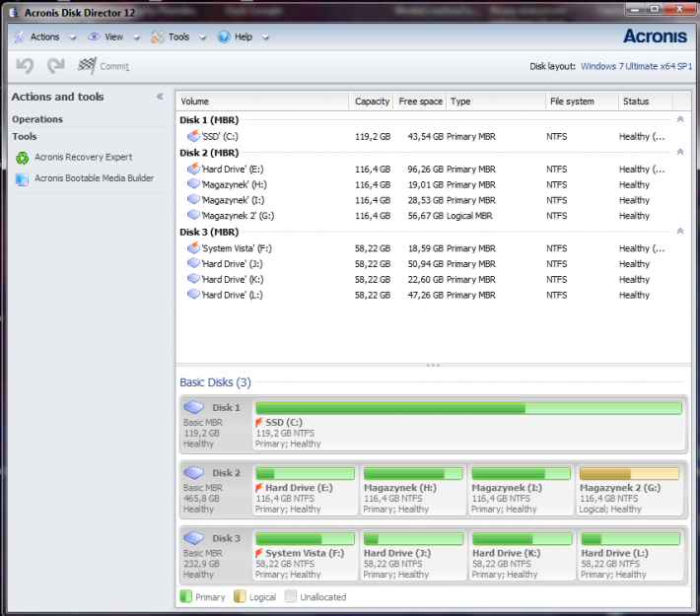This screenshot has width=700, height=616.
Task: Click the 'Hard Drive' (E:) volume icon
Action: (193, 169)
